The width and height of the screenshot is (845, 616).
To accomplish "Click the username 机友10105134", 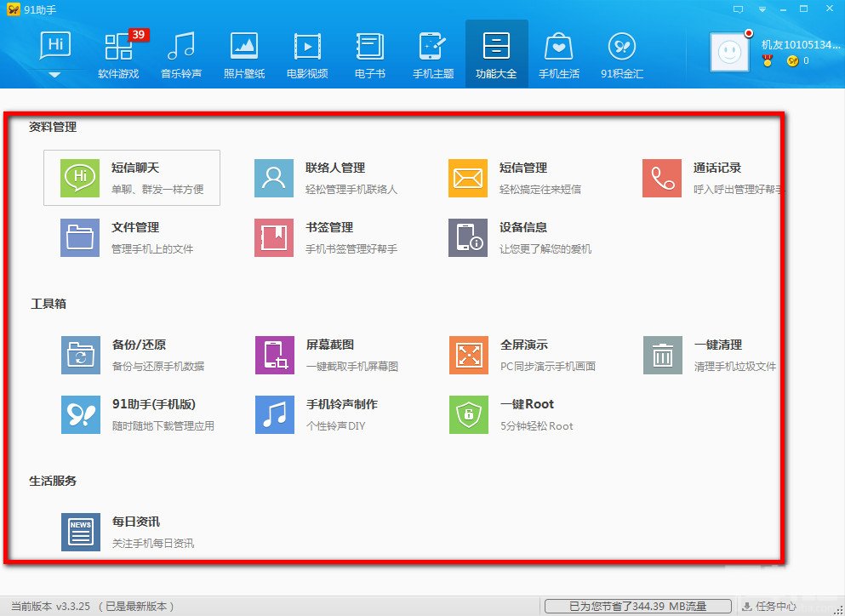I will click(x=801, y=45).
